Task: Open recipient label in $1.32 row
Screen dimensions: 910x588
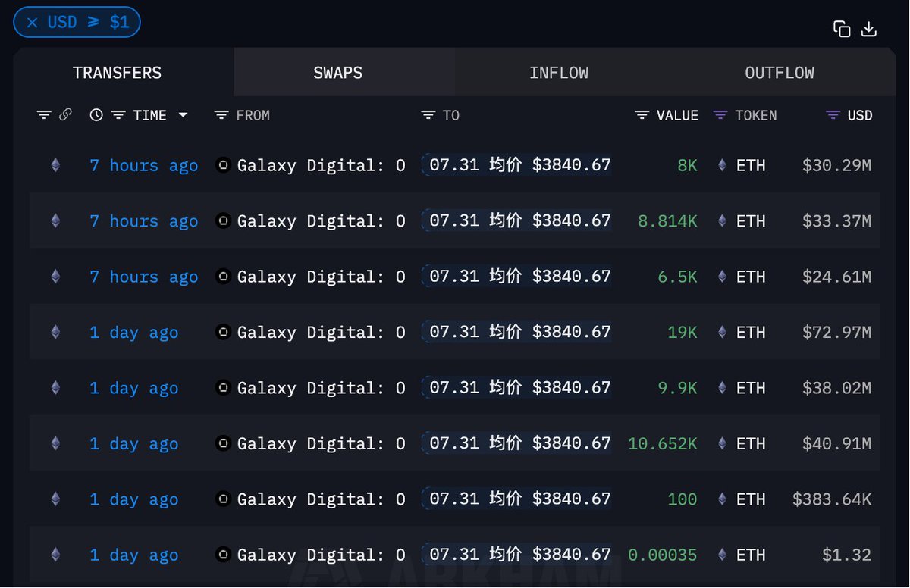Action: coord(517,555)
